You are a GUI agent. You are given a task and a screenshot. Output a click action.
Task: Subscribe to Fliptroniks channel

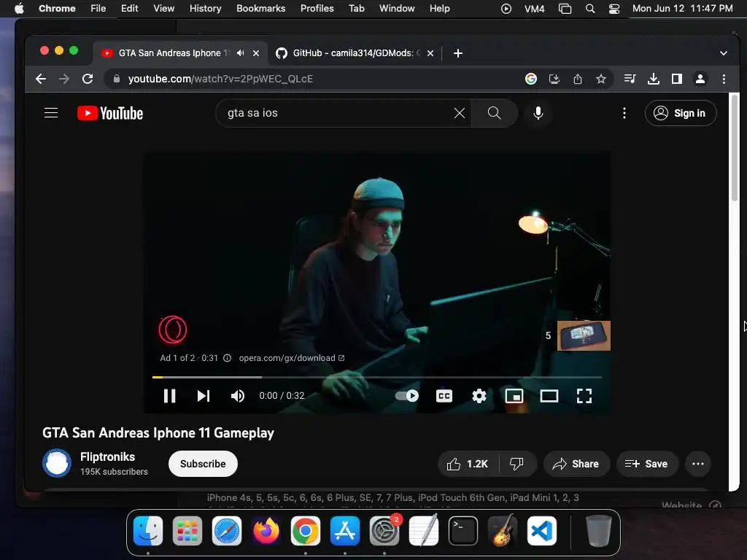coord(203,464)
